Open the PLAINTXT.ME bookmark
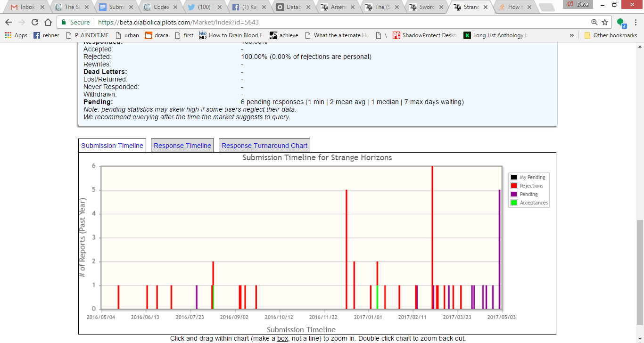The height and width of the screenshot is (343, 644). [88, 35]
